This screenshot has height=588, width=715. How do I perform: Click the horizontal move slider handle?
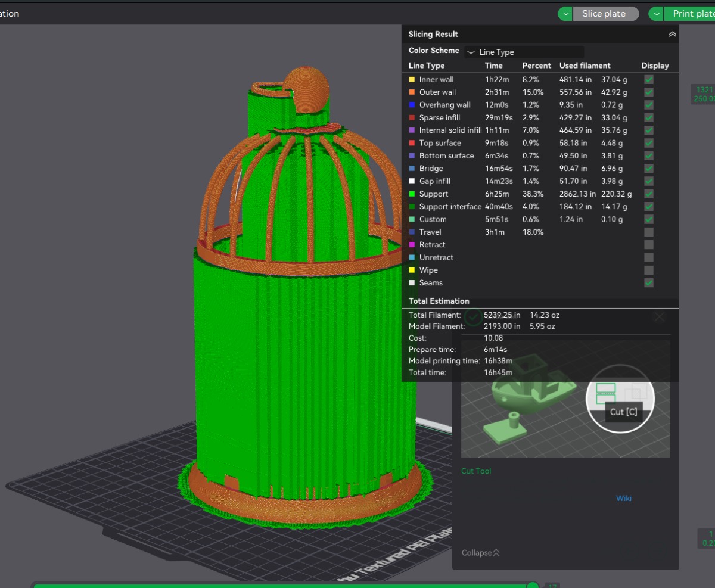(x=533, y=586)
